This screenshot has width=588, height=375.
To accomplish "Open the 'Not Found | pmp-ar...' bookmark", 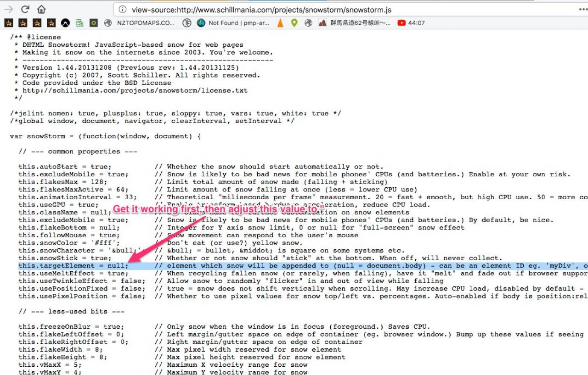I will tap(233, 23).
